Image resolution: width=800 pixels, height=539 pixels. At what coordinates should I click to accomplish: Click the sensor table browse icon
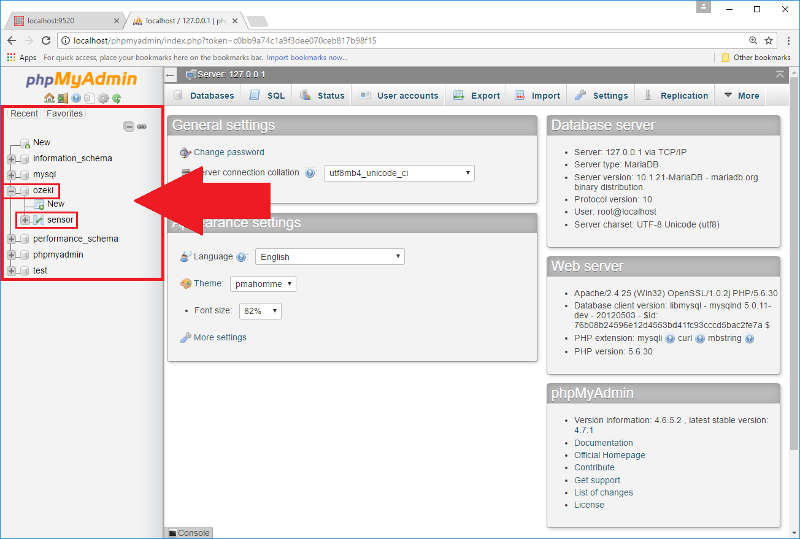coord(39,220)
